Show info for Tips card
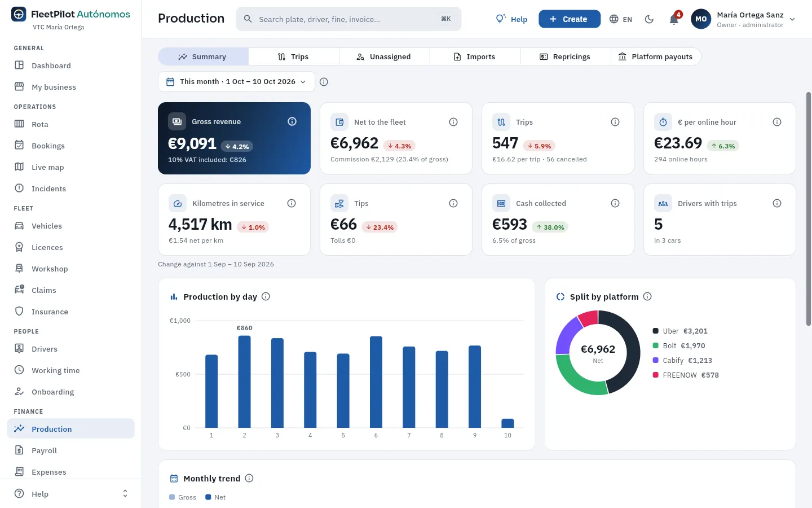This screenshot has width=812, height=508. (453, 203)
